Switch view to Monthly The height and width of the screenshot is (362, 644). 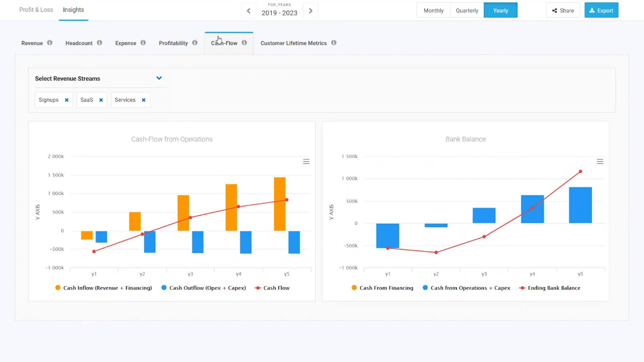(x=433, y=10)
